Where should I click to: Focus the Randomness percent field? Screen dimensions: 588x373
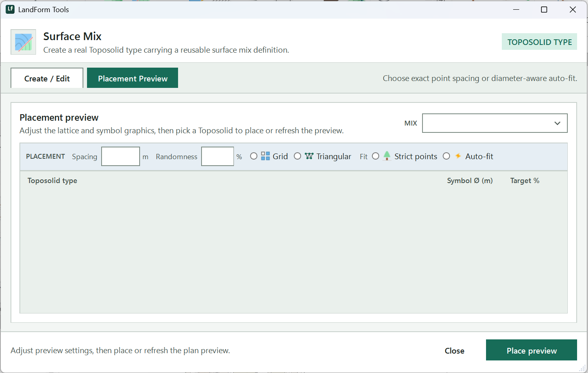(x=218, y=156)
